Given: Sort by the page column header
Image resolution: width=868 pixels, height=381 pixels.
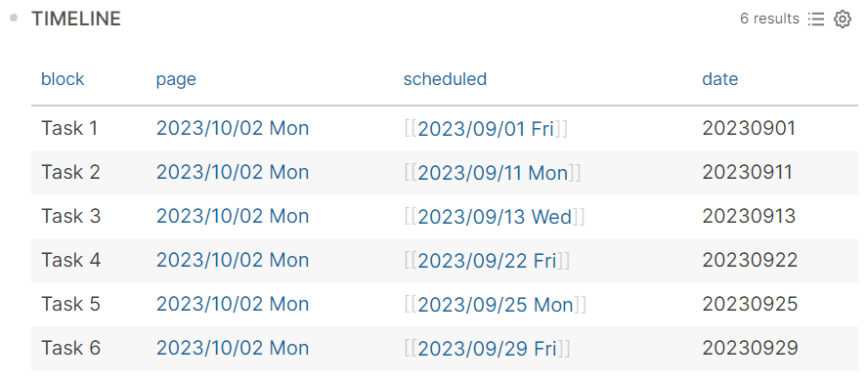Looking at the screenshot, I should [176, 79].
